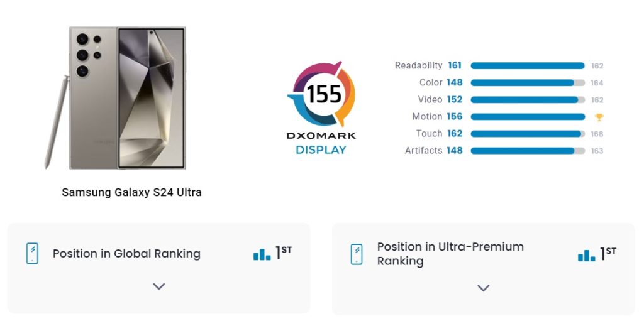Select the Artifacts 148 score label
Viewport: 644px width, 326px height.
click(434, 151)
